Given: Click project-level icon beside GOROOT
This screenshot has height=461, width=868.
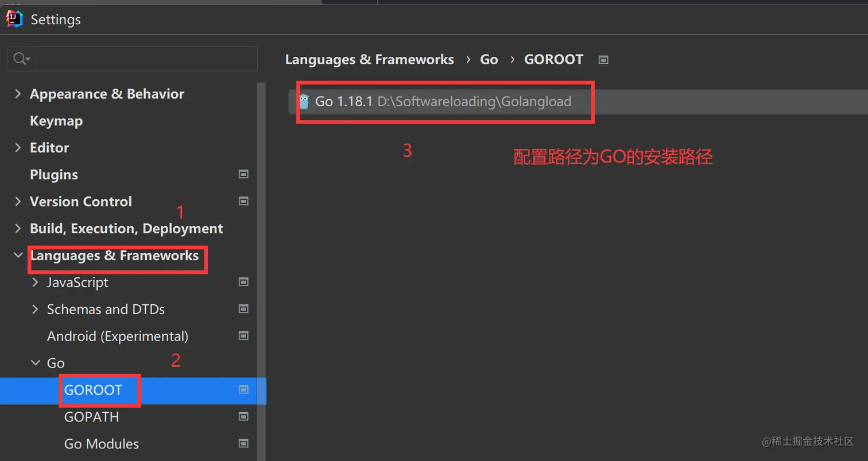Looking at the screenshot, I should click(x=243, y=390).
